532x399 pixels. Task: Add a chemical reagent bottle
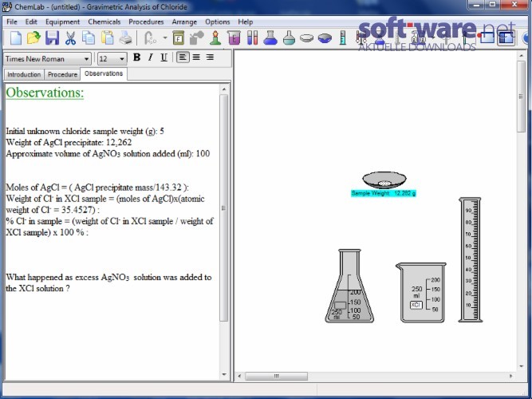(x=179, y=38)
